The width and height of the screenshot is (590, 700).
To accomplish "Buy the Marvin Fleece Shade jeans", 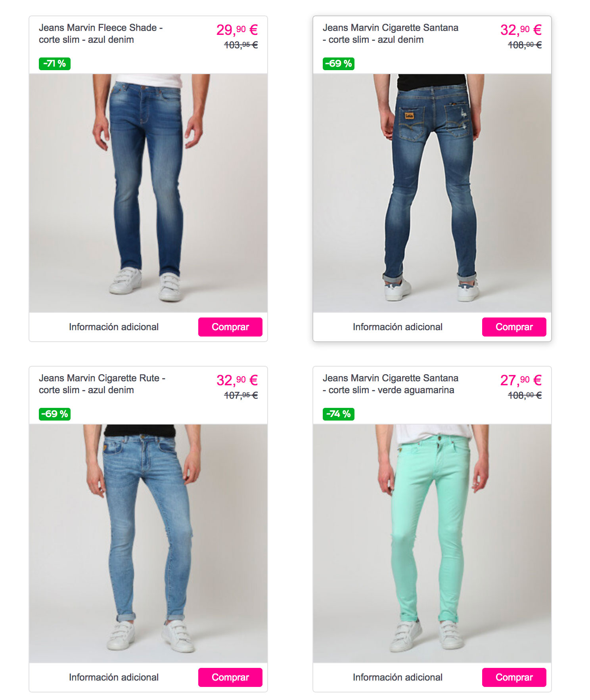I will [230, 327].
